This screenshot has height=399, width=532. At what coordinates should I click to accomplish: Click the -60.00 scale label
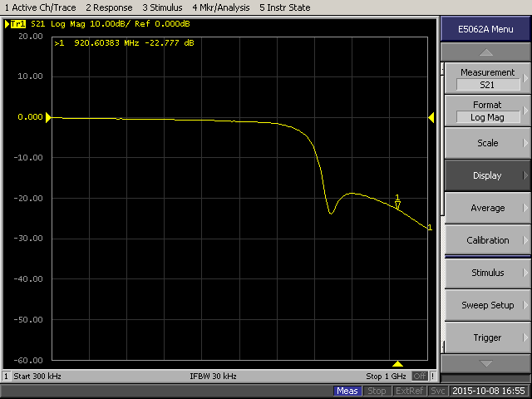click(x=28, y=360)
